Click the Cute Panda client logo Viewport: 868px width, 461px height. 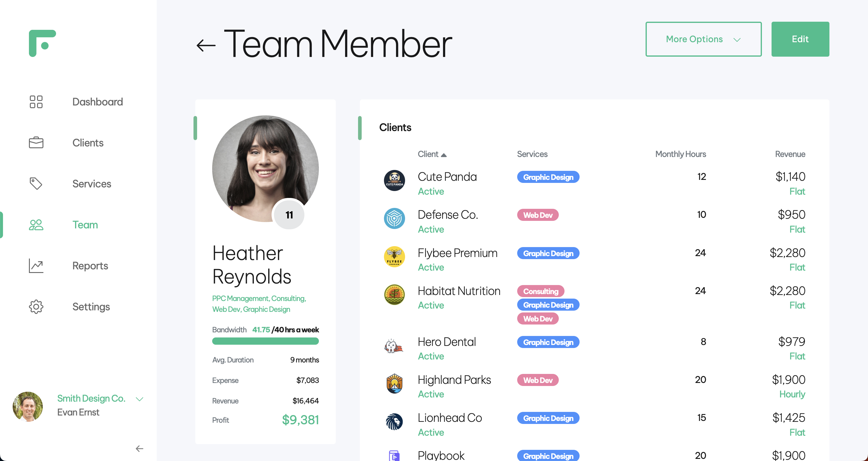[x=394, y=180]
